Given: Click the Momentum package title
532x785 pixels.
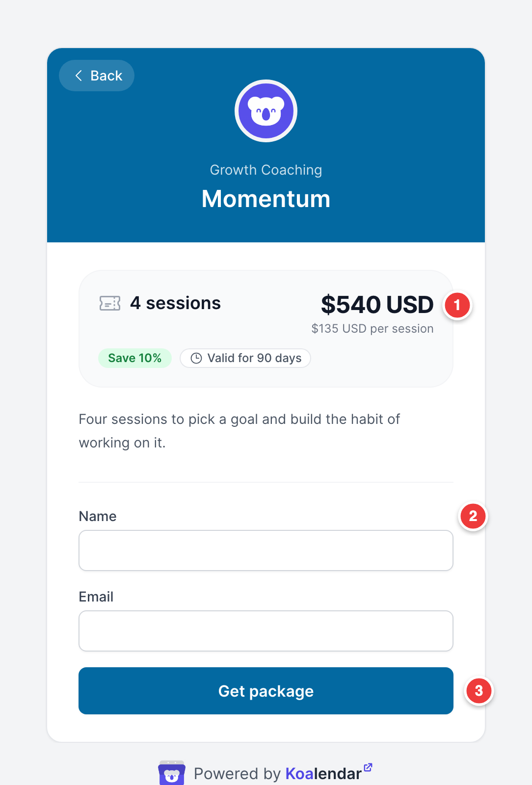Looking at the screenshot, I should [x=266, y=199].
